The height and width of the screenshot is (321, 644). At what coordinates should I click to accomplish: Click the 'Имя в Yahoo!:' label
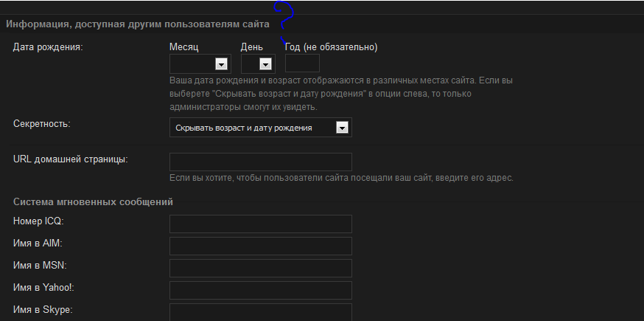(x=44, y=288)
